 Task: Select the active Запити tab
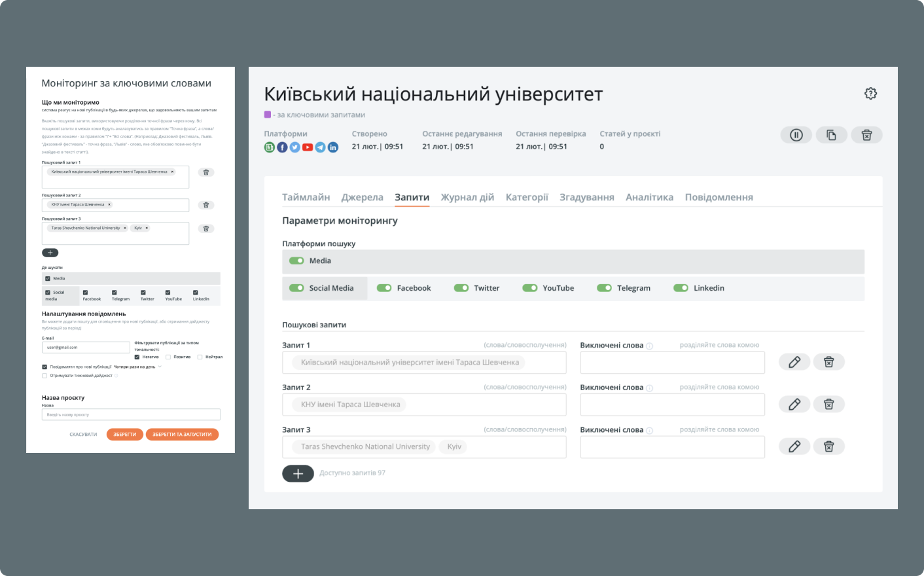click(412, 197)
